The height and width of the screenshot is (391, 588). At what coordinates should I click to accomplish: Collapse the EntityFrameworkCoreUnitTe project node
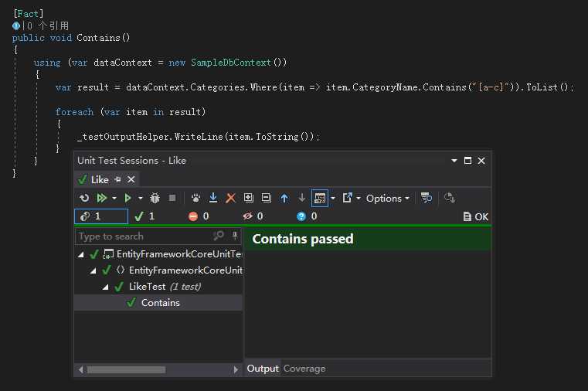pyautogui.click(x=81, y=254)
